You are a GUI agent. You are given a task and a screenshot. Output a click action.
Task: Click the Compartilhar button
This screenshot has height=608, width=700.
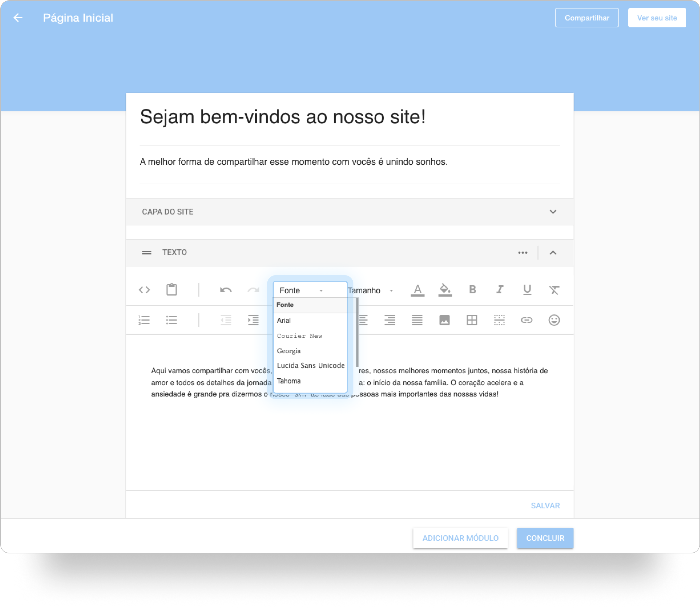click(x=587, y=18)
